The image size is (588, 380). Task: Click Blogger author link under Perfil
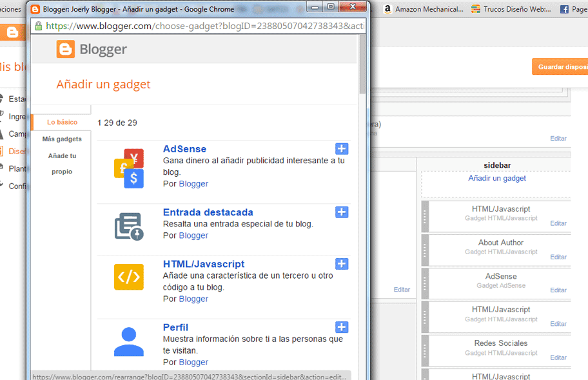(193, 363)
